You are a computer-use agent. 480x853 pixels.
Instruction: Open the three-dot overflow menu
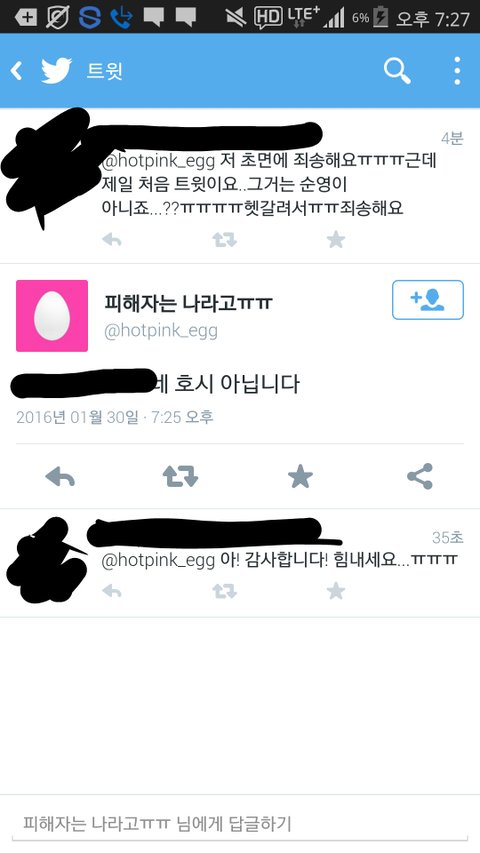(457, 71)
